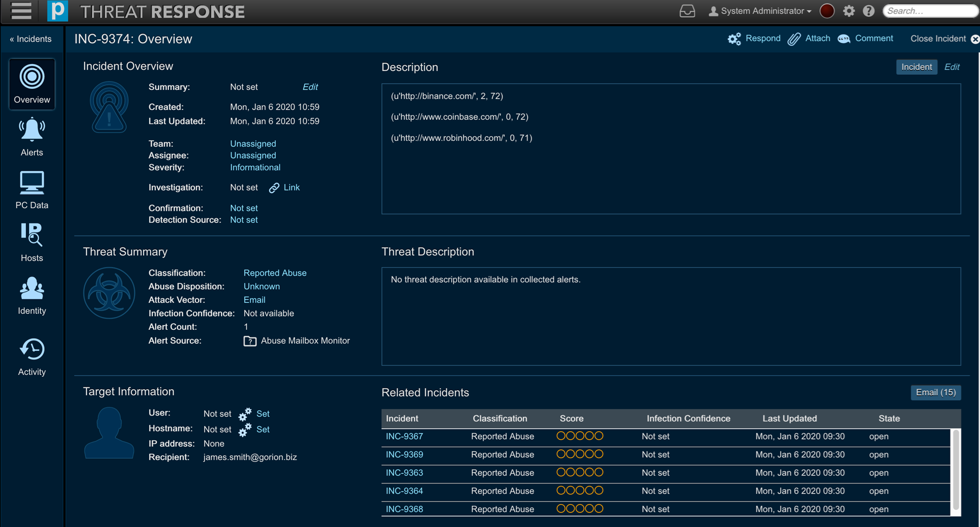This screenshot has width=980, height=527.
Task: Open the hamburger main menu
Action: tap(21, 11)
